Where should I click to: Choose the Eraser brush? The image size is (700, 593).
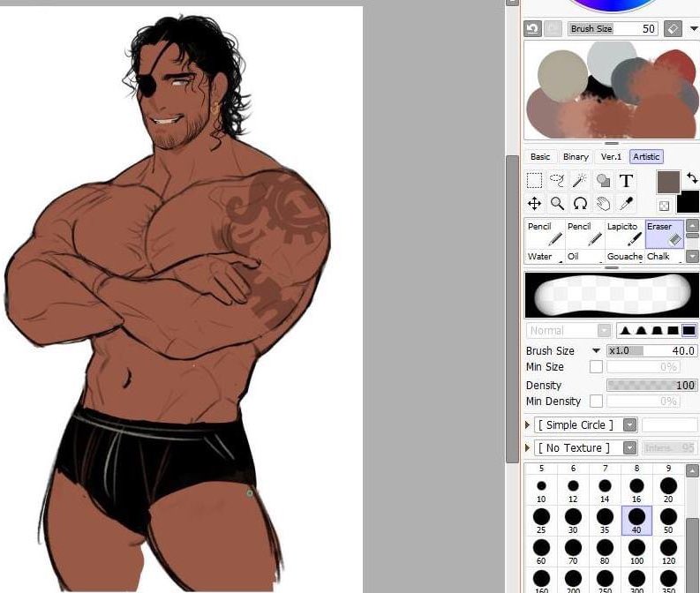tap(665, 233)
